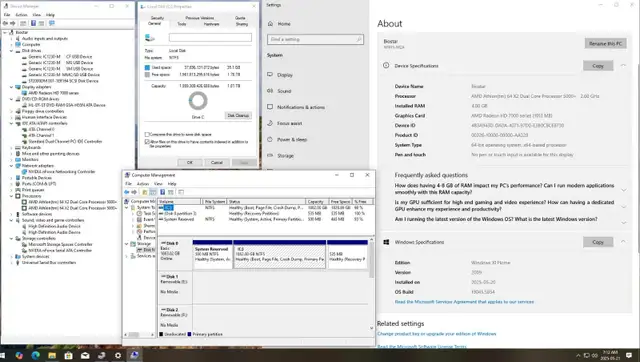640x362 pixels.
Task: Open Home icon in Settings sidebar
Action: tap(270, 24)
